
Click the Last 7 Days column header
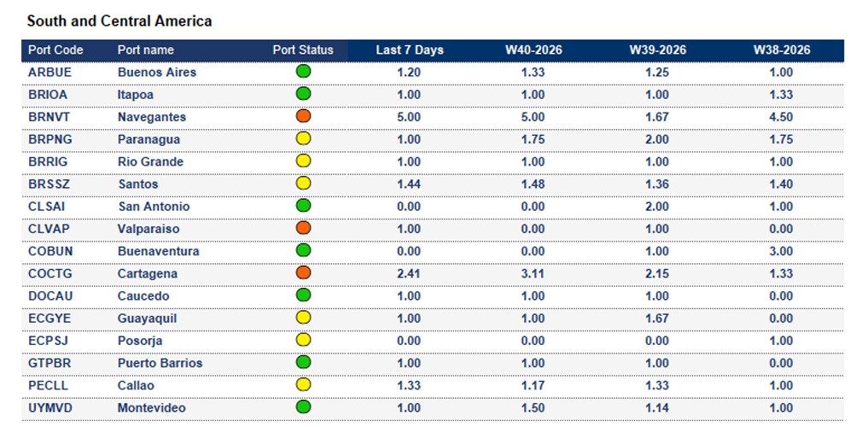410,50
